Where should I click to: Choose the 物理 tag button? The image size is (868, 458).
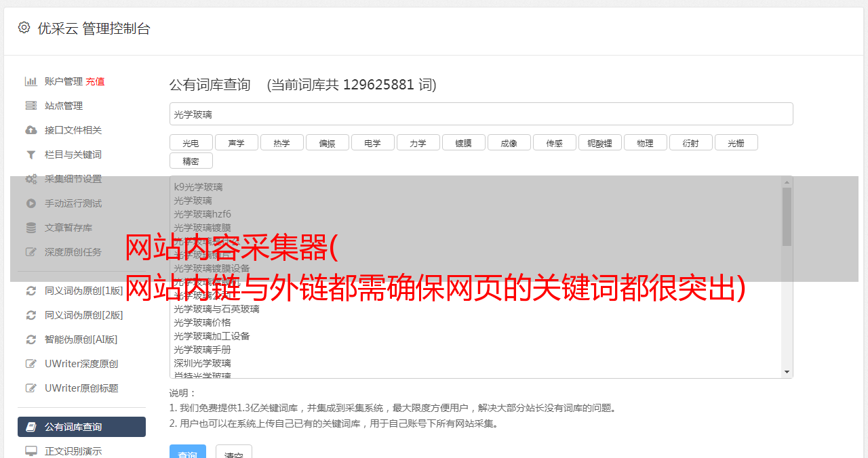pos(646,142)
